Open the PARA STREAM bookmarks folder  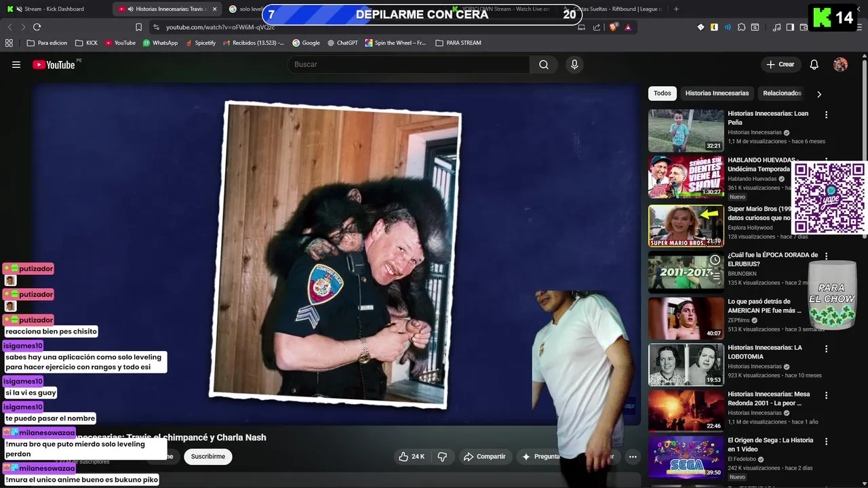(x=458, y=43)
